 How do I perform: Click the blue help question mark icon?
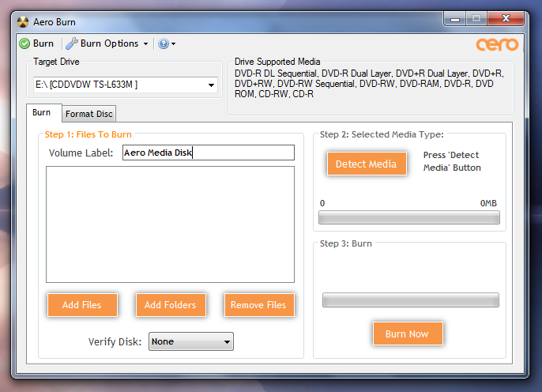point(163,43)
